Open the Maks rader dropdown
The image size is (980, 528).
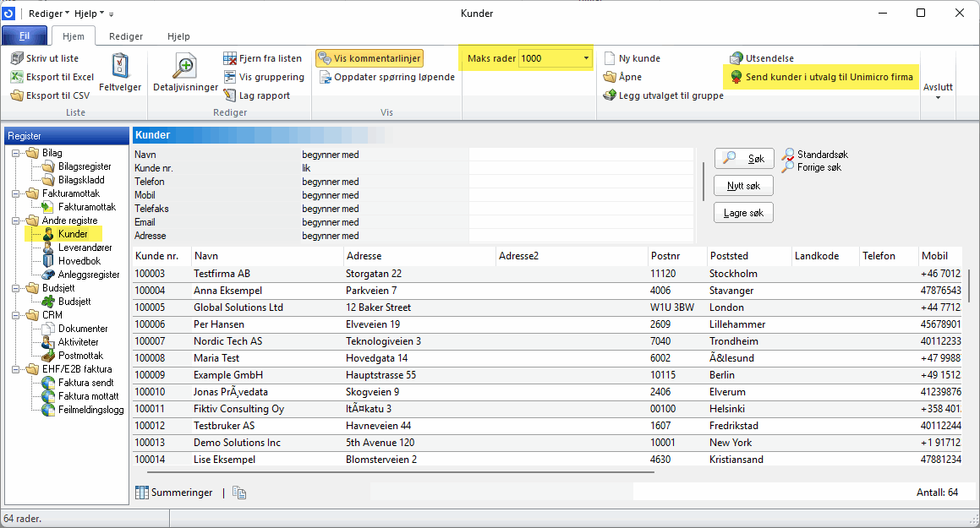tap(586, 58)
